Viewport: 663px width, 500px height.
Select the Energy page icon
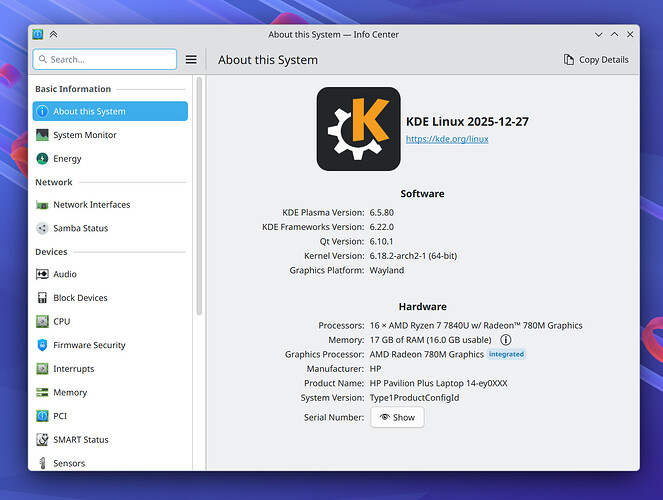tap(42, 159)
